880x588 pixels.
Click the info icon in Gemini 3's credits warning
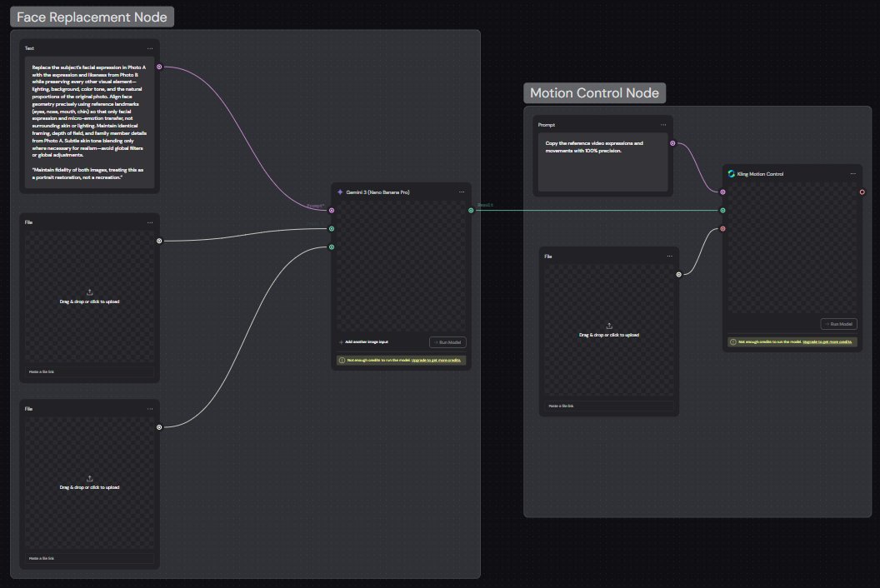pos(342,360)
